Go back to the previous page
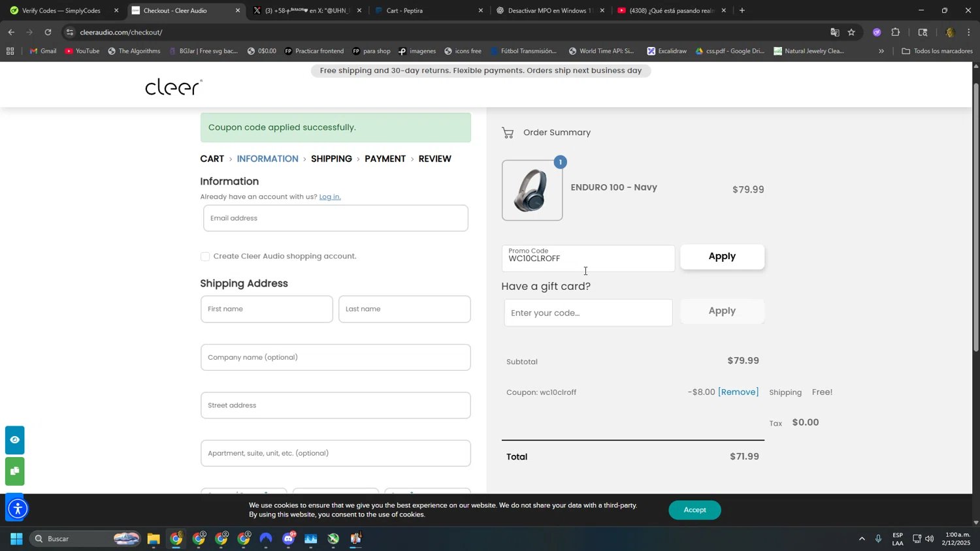The height and width of the screenshot is (551, 980). coord(11,32)
